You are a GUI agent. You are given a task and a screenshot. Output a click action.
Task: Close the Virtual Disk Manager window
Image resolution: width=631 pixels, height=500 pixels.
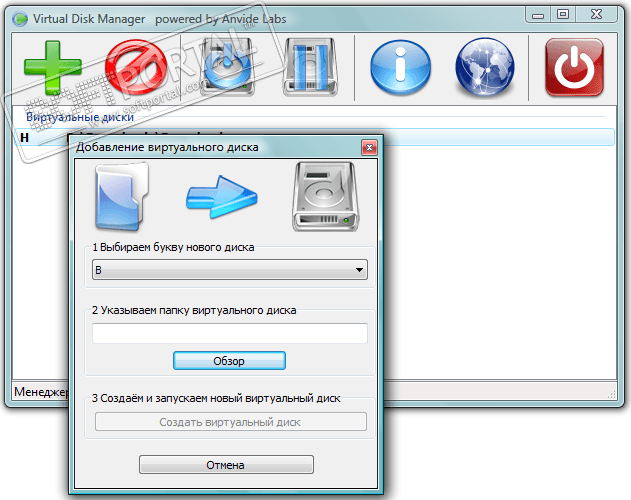click(596, 15)
